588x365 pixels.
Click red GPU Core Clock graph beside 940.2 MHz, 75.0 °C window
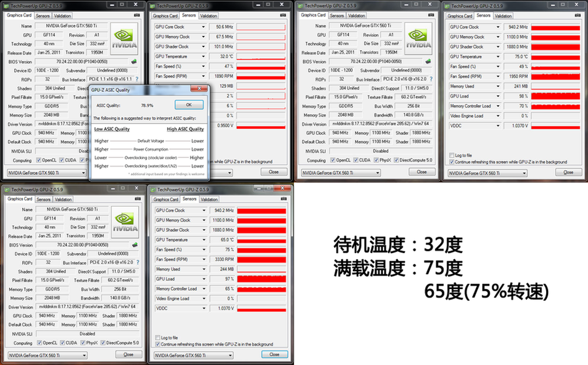point(556,28)
